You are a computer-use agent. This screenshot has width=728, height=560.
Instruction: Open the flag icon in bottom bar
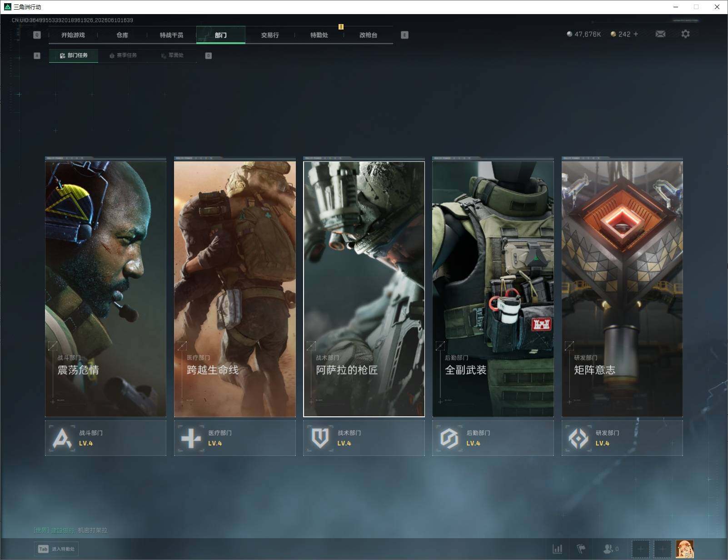(581, 549)
